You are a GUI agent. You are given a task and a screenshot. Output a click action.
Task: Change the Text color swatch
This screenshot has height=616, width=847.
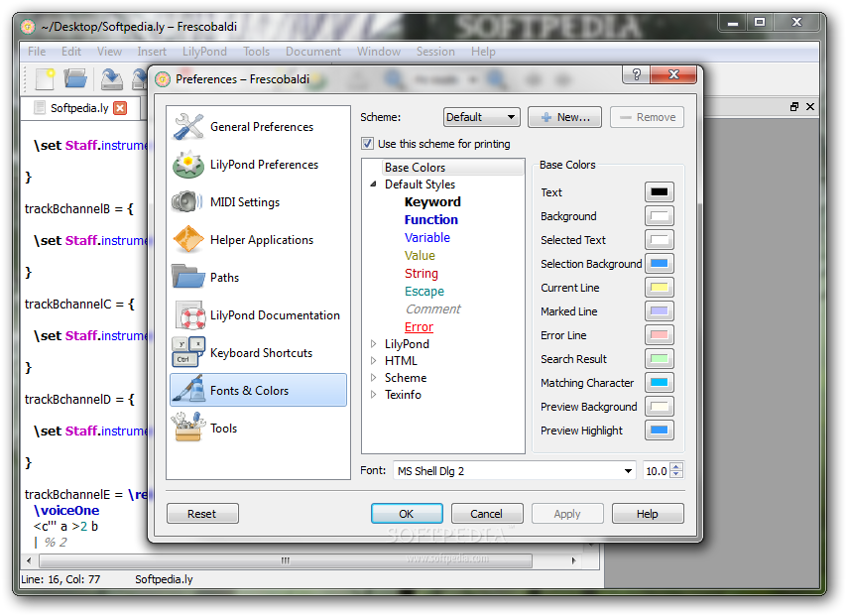[659, 191]
